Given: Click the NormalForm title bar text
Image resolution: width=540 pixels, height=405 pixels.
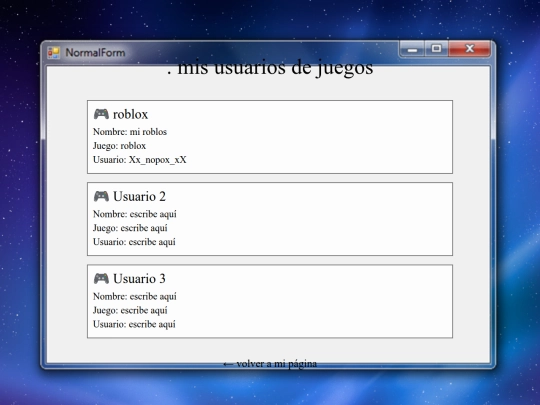Looking at the screenshot, I should (95, 53).
